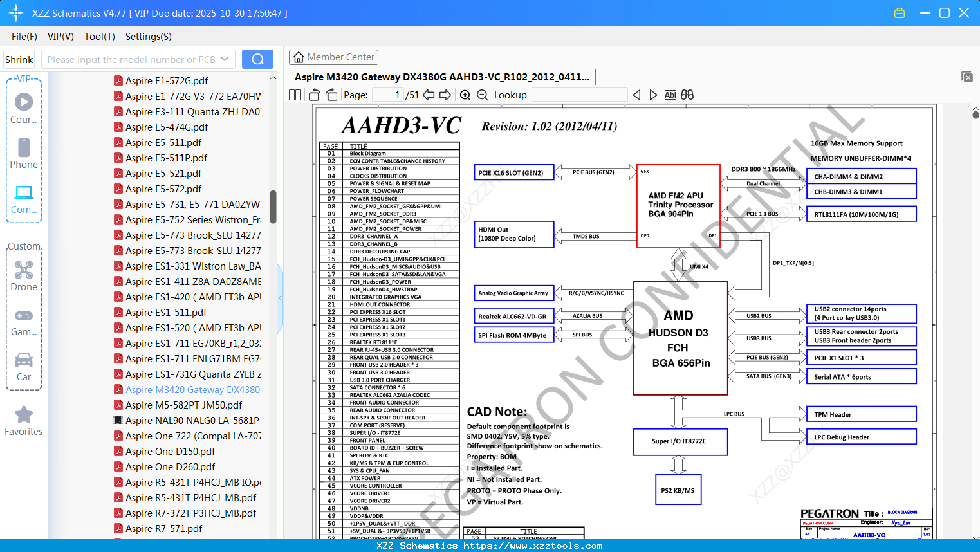The height and width of the screenshot is (552, 980).
Task: Select the Aspire M3420 Gateway document tab
Action: [x=442, y=77]
